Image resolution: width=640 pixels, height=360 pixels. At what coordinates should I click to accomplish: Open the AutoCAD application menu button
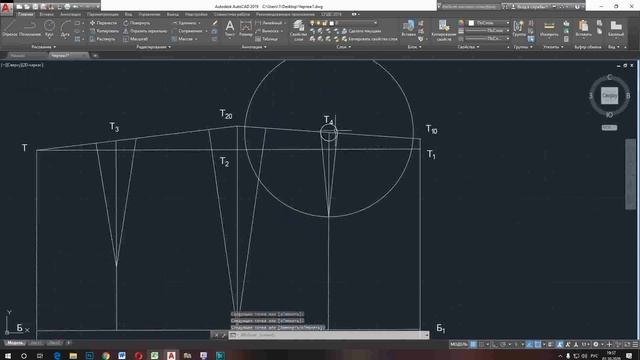click(x=6, y=8)
